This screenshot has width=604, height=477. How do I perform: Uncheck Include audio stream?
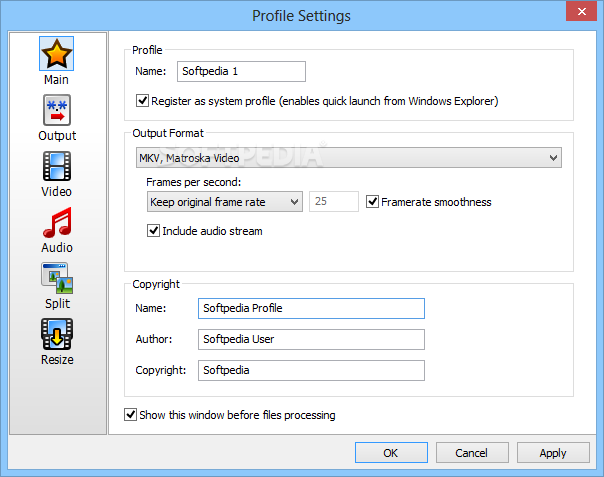pyautogui.click(x=153, y=231)
